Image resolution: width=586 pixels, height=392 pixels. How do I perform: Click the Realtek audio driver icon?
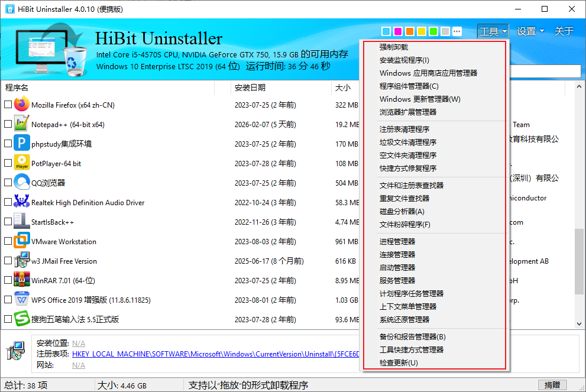pyautogui.click(x=22, y=202)
